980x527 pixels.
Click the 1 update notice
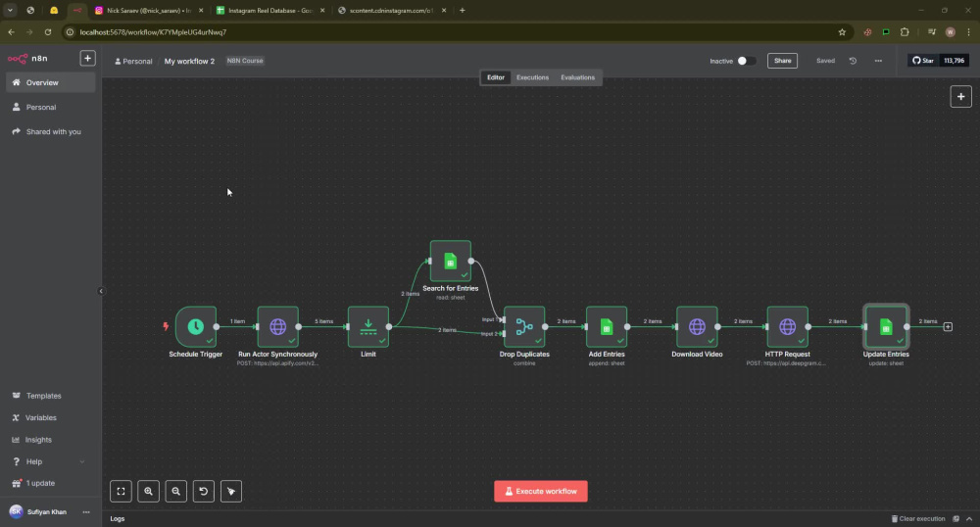49,483
